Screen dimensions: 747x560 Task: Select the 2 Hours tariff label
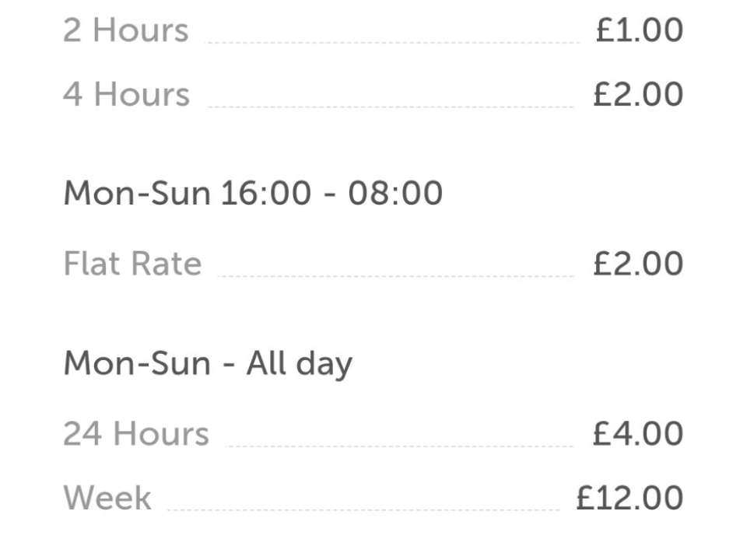[x=126, y=30]
